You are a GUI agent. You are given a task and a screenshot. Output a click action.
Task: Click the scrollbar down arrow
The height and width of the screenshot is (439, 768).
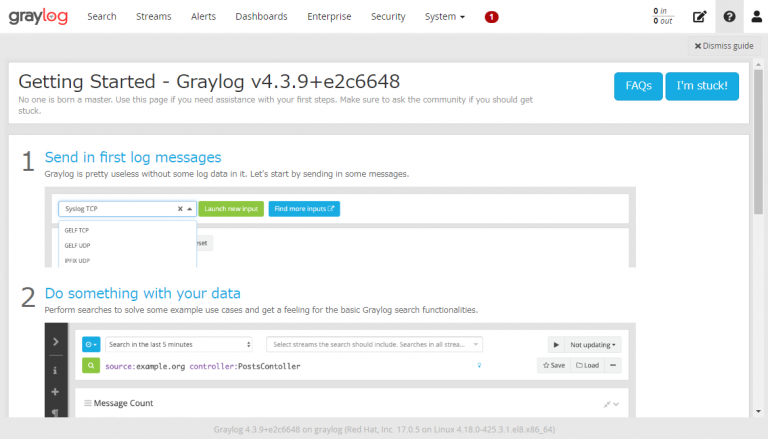[x=758, y=412]
